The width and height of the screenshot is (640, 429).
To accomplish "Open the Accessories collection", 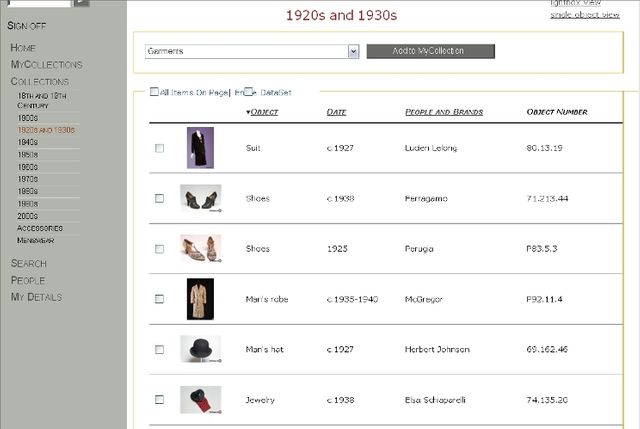I will point(40,228).
